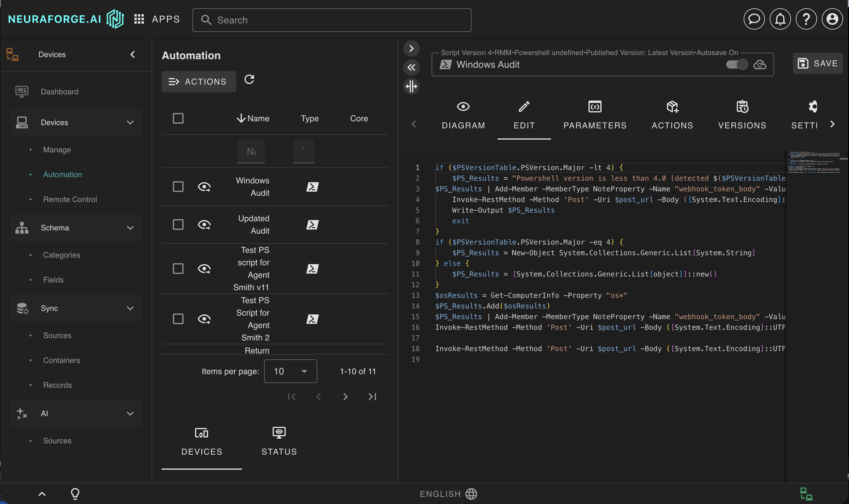This screenshot has height=504, width=849.
Task: Open the Devices view at bottom panel
Action: tap(201, 441)
